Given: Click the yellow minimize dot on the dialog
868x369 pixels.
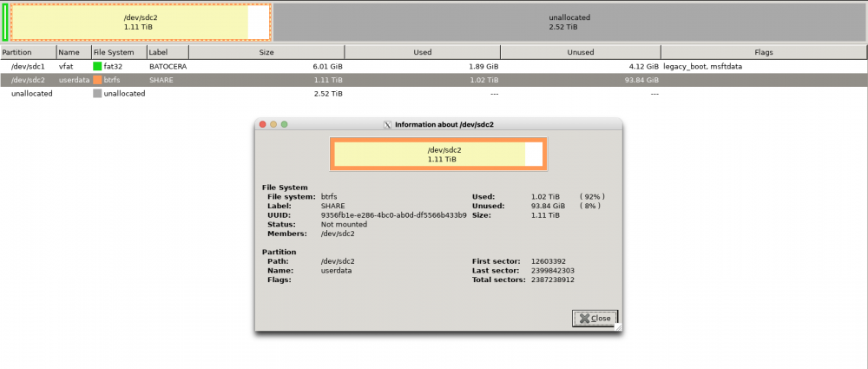Looking at the screenshot, I should pyautogui.click(x=273, y=124).
